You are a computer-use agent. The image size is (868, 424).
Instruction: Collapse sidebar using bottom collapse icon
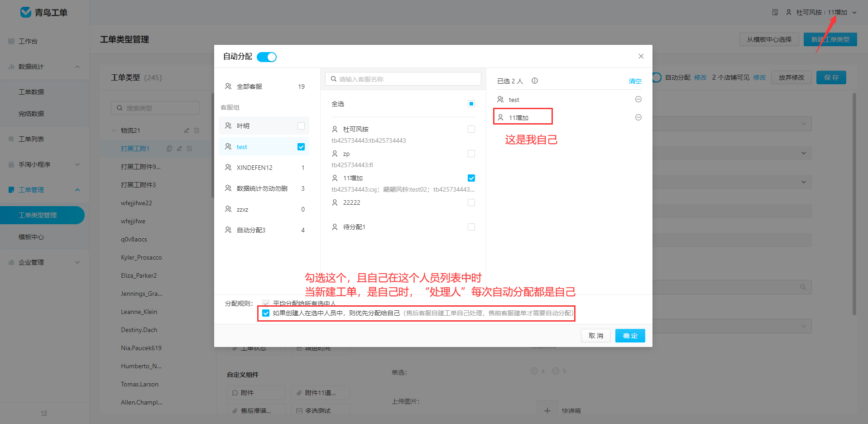click(44, 413)
